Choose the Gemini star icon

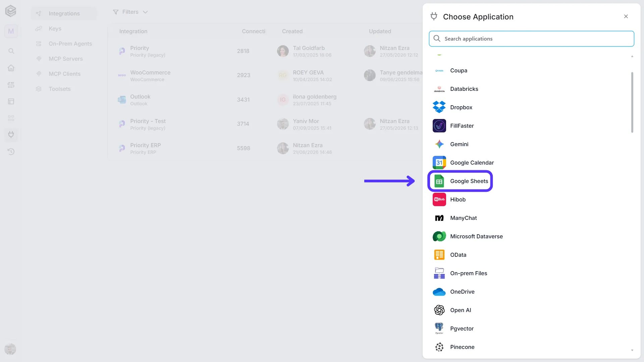(x=439, y=144)
